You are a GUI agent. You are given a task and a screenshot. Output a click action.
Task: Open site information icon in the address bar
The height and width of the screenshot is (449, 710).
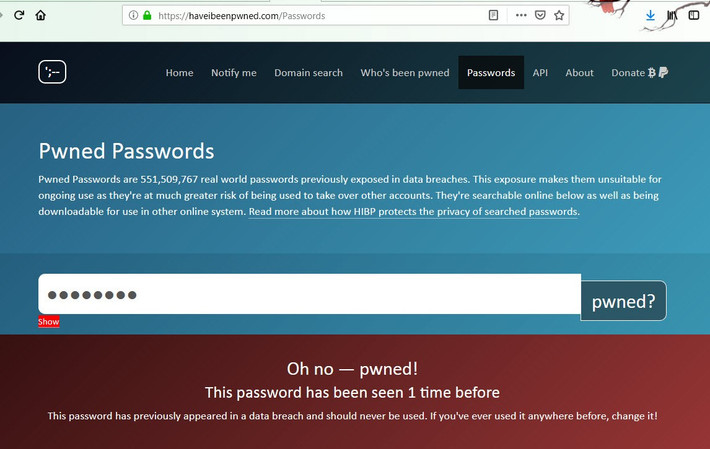133,15
